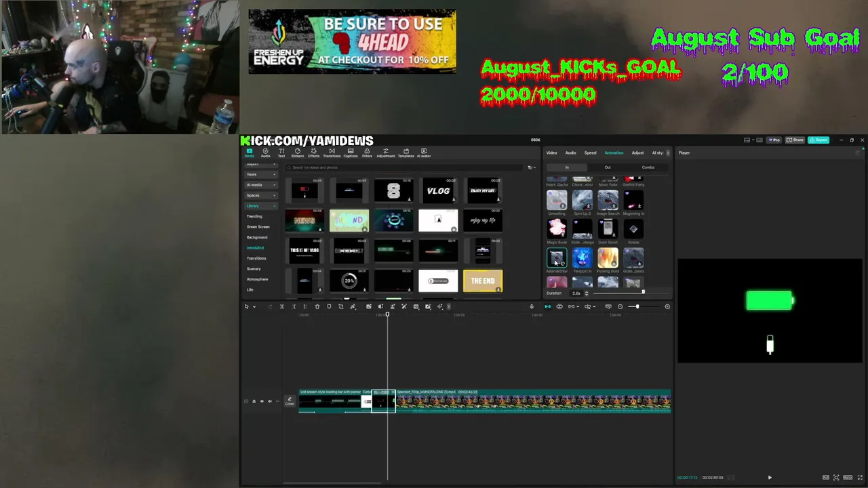Click the delete (trash) icon in timeline toolbar
The width and height of the screenshot is (868, 488).
317,307
